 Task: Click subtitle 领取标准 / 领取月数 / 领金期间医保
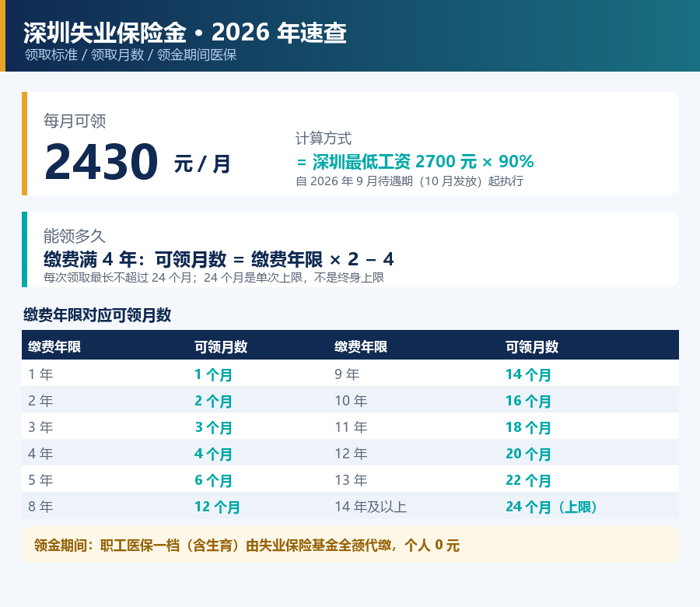pos(131,54)
